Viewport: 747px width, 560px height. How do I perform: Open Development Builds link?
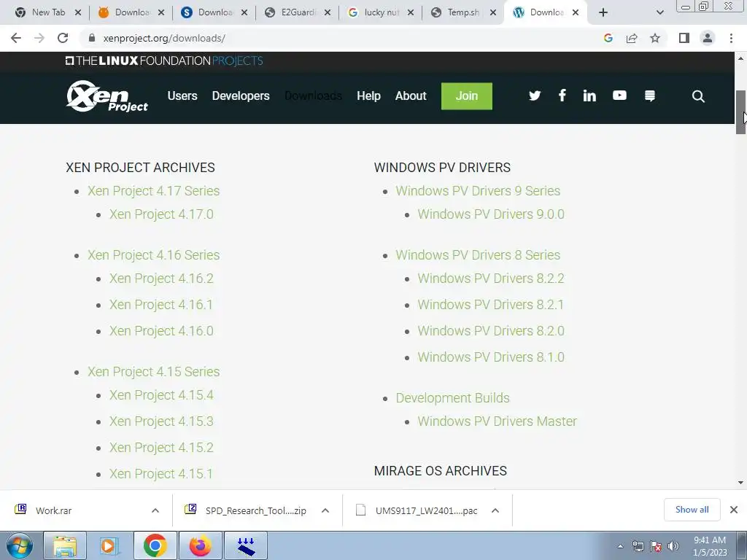[452, 398]
